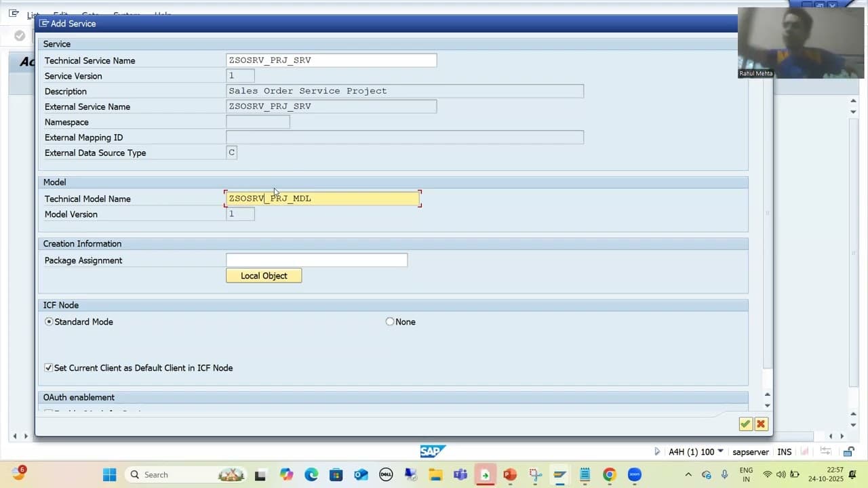The height and width of the screenshot is (488, 868).
Task: Select the Standard Mode radio button
Action: tap(49, 322)
